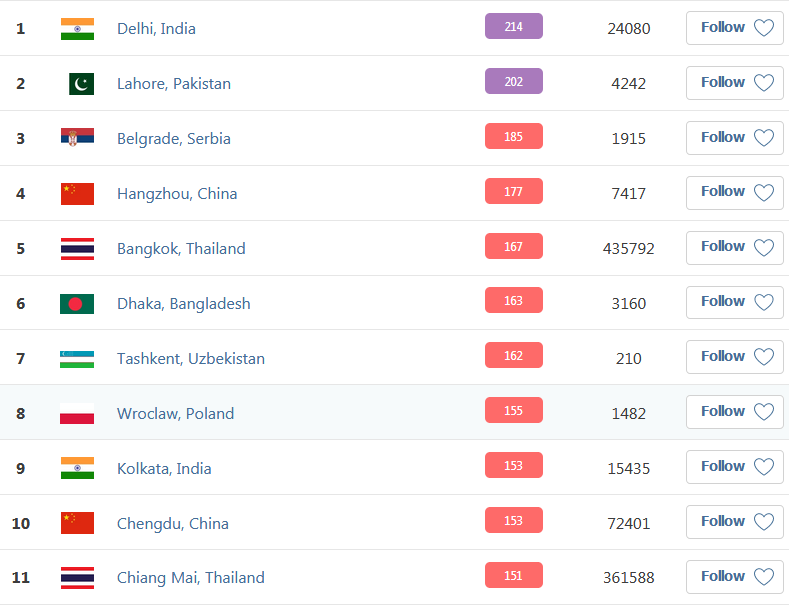
Task: Click the Uzbekistan flag beside Tashkent
Action: 77,359
